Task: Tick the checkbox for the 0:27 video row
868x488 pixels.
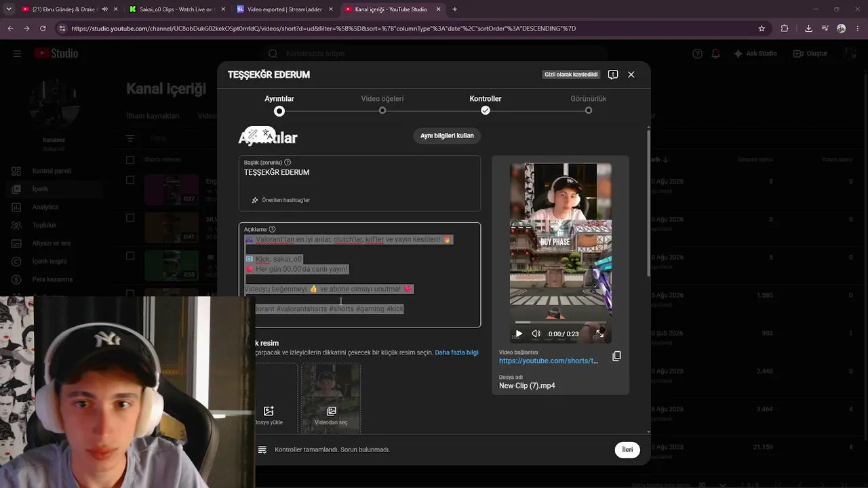Action: [x=130, y=180]
